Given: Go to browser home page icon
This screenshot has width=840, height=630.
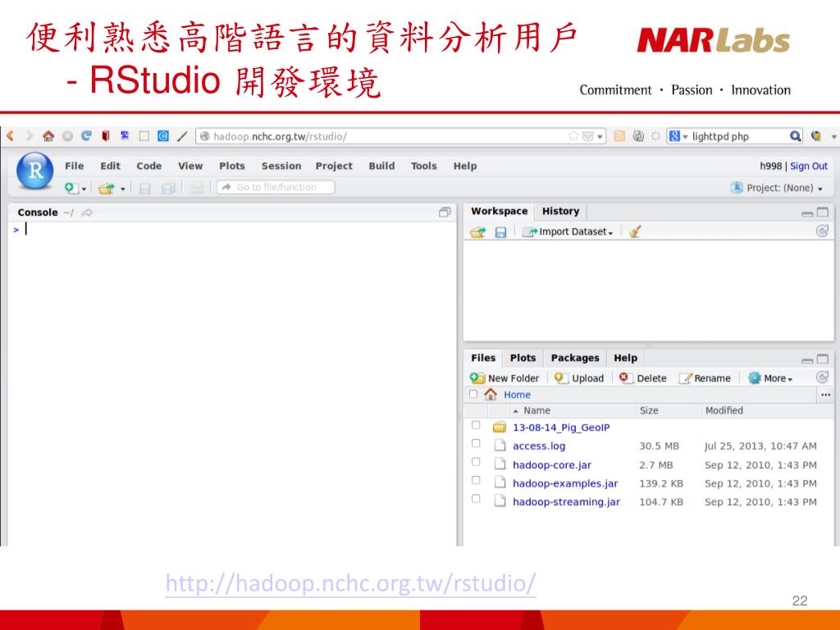Looking at the screenshot, I should click(x=48, y=135).
